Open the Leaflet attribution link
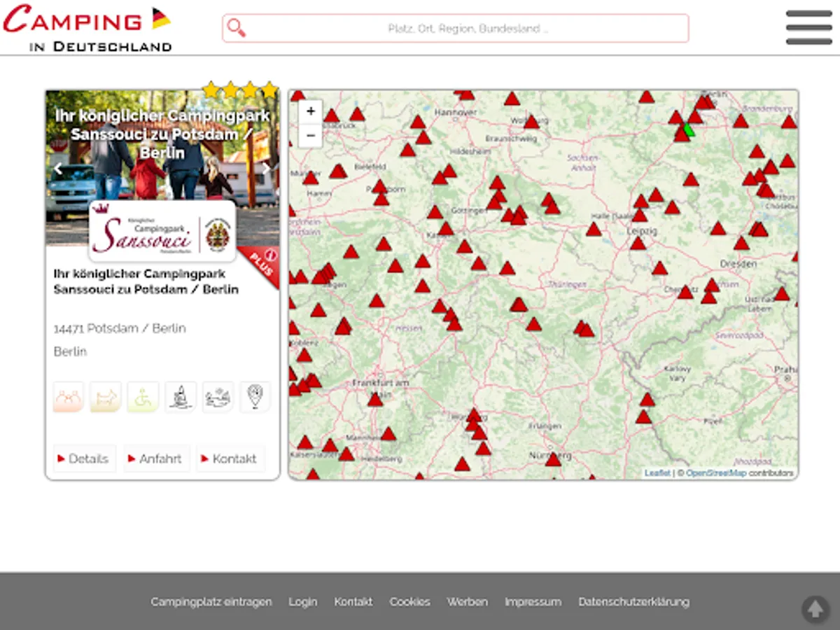The height and width of the screenshot is (630, 840). (657, 473)
